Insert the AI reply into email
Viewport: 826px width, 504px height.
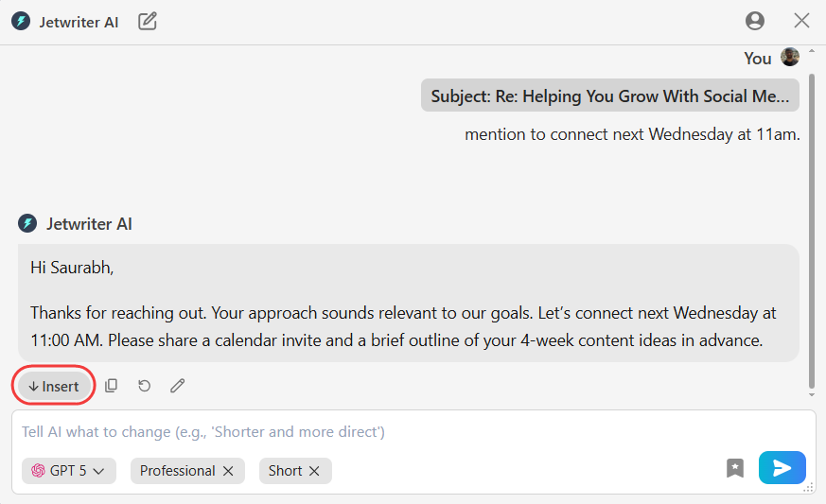(x=54, y=386)
